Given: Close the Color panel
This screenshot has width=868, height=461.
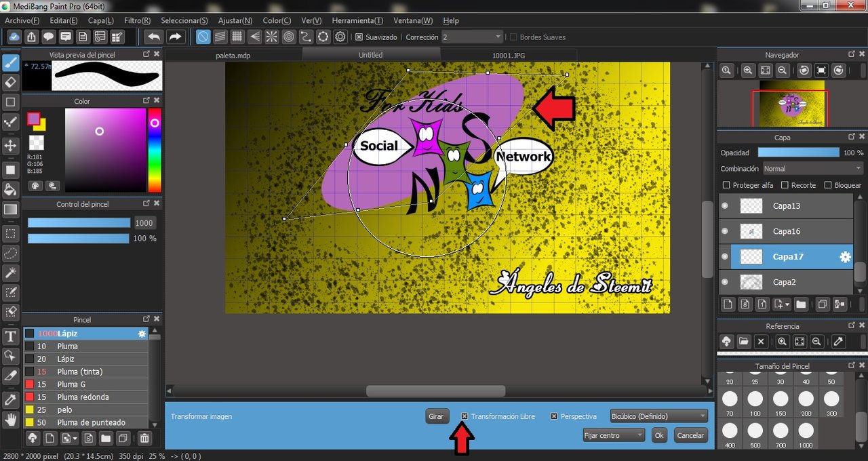Looking at the screenshot, I should pyautogui.click(x=157, y=101).
